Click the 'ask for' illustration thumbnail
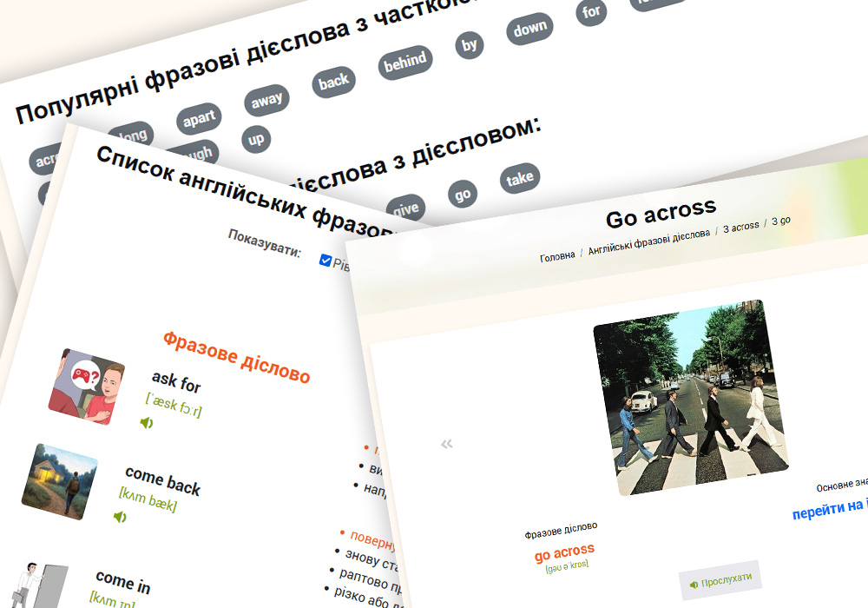The image size is (868, 608). tap(86, 387)
